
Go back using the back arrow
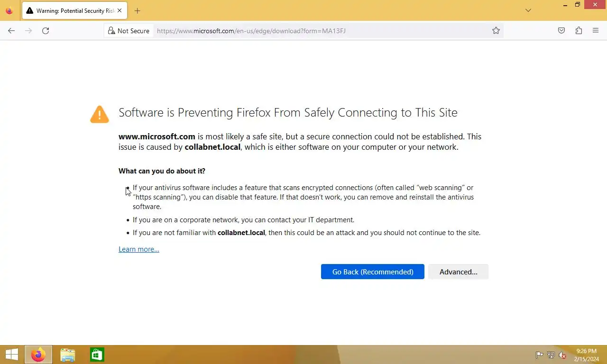(11, 31)
